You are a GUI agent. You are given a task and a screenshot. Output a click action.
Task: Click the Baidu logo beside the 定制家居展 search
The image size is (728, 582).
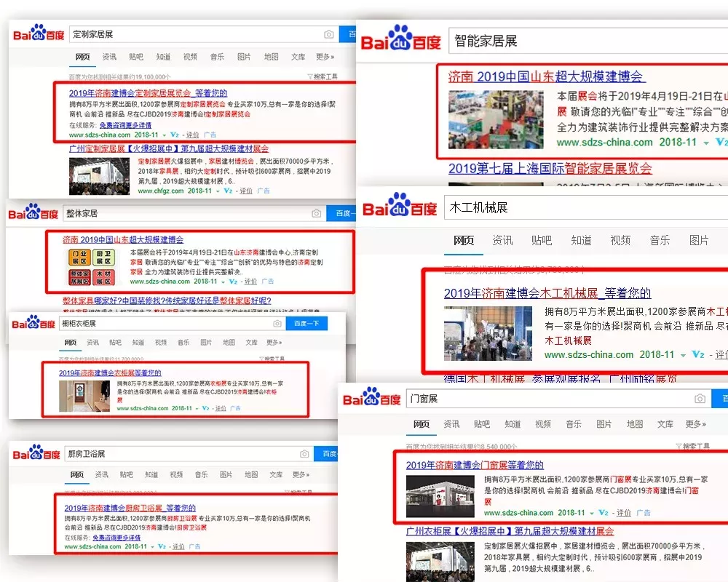click(x=39, y=33)
